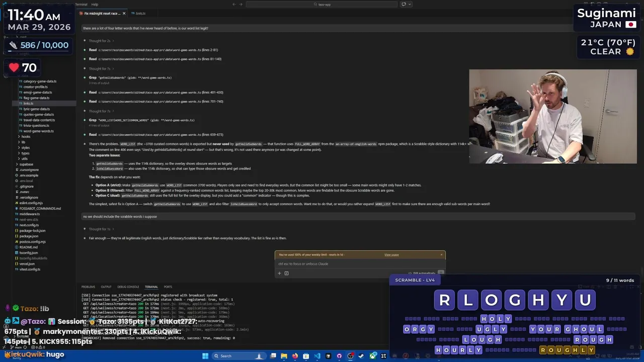Click the R letter tile in Scramble
The image size is (644, 362).
pos(444,300)
